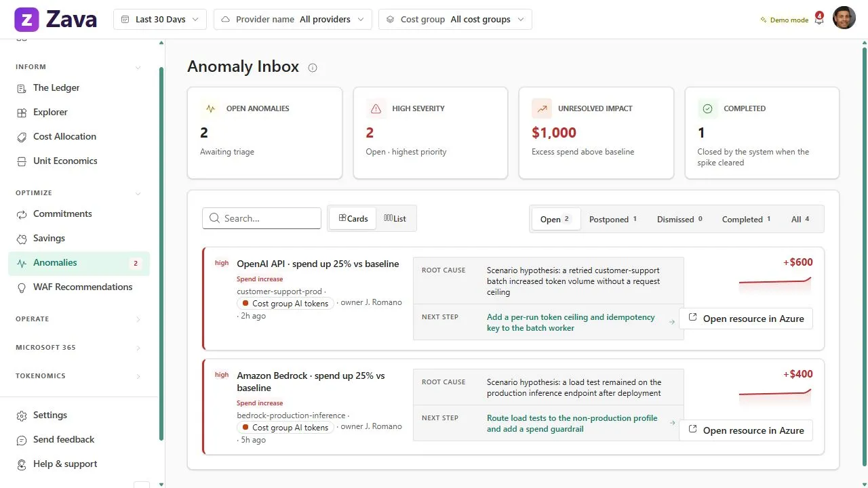The width and height of the screenshot is (868, 488).
Task: Open the OpenAI API anomaly title
Action: tap(318, 264)
